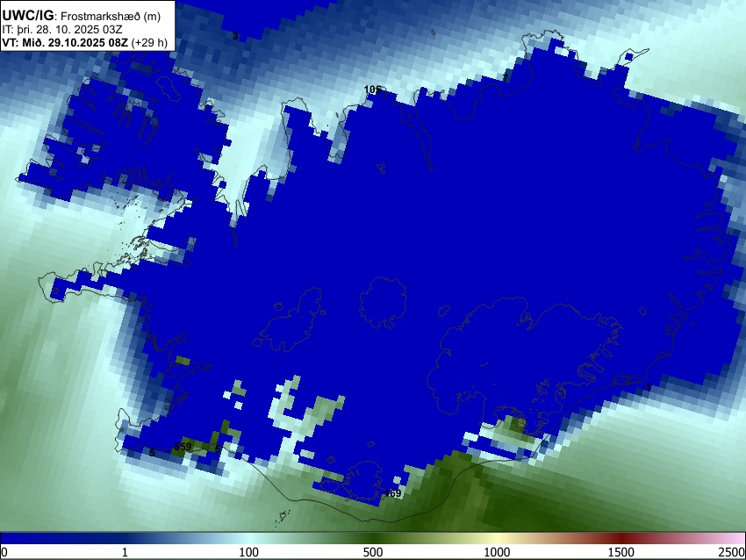746x560 pixels.
Task: Click the colorbar label "2500"
Action: coord(732,552)
